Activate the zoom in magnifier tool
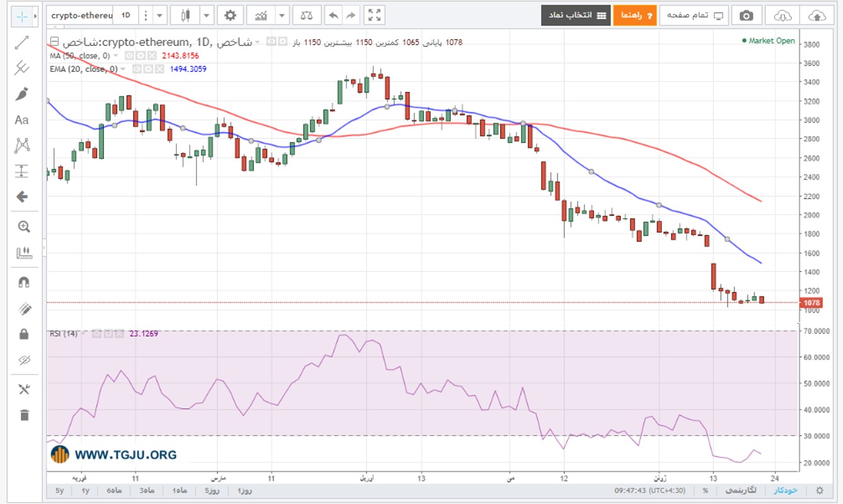This screenshot has height=504, width=843. tap(24, 227)
